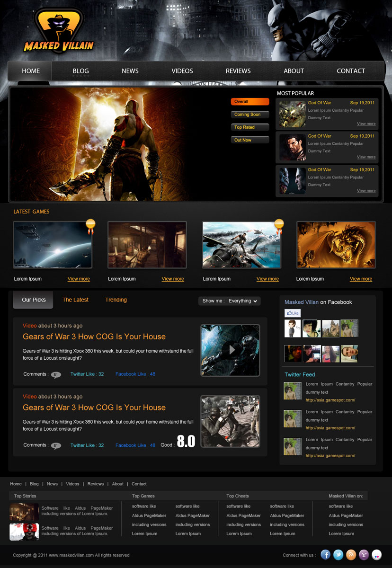Switch to the Our Picks tab
This screenshot has width=392, height=568.
[33, 300]
